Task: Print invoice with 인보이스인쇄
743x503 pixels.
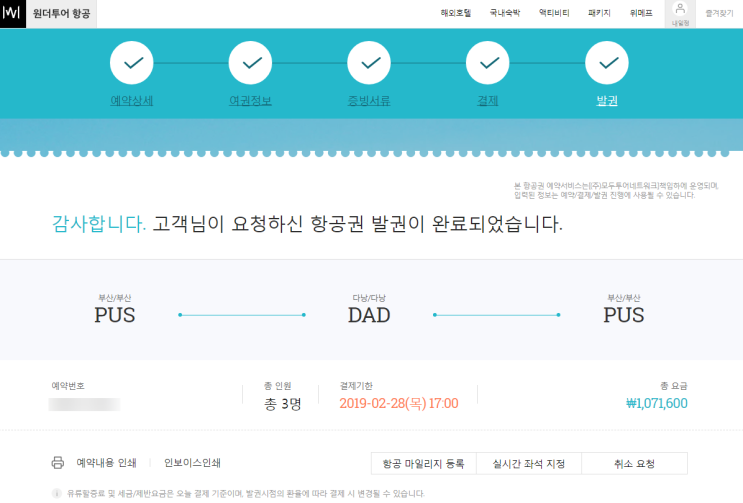Action: point(192,463)
